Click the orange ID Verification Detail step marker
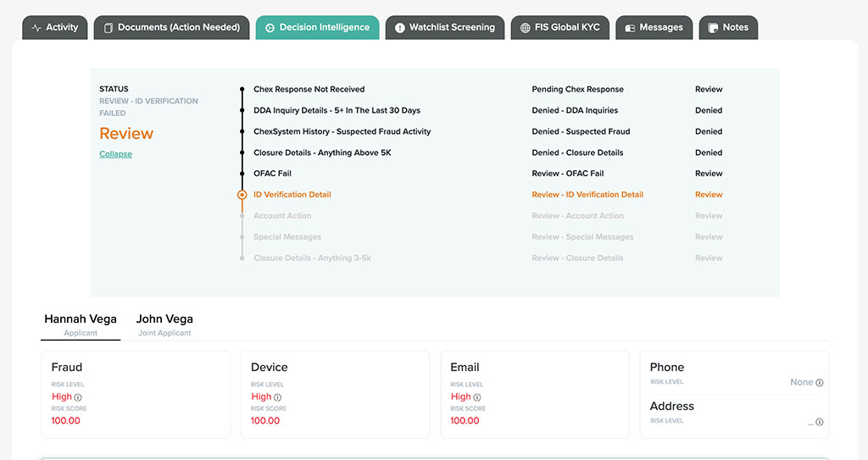The height and width of the screenshot is (460, 868). (242, 195)
